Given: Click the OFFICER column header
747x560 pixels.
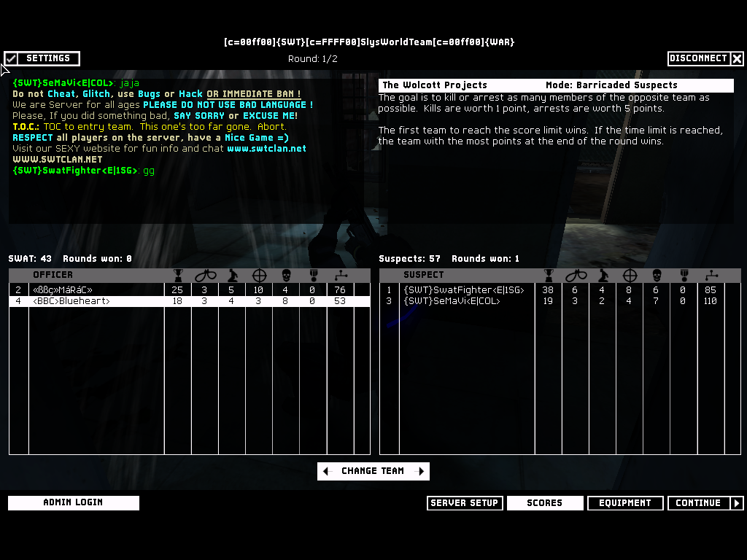Looking at the screenshot, I should point(53,275).
